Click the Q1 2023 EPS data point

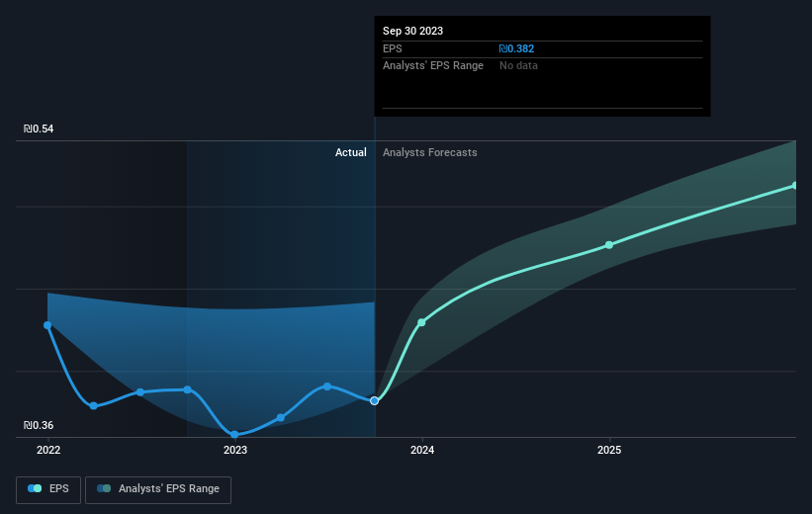(281, 417)
